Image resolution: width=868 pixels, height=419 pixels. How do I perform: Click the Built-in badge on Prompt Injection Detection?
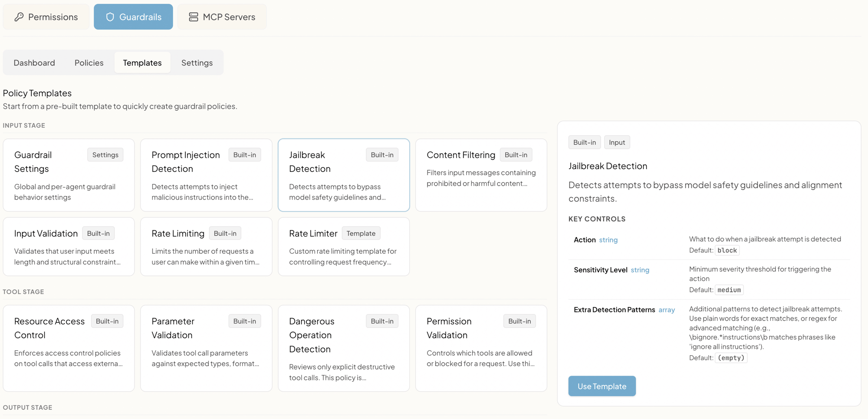click(245, 155)
